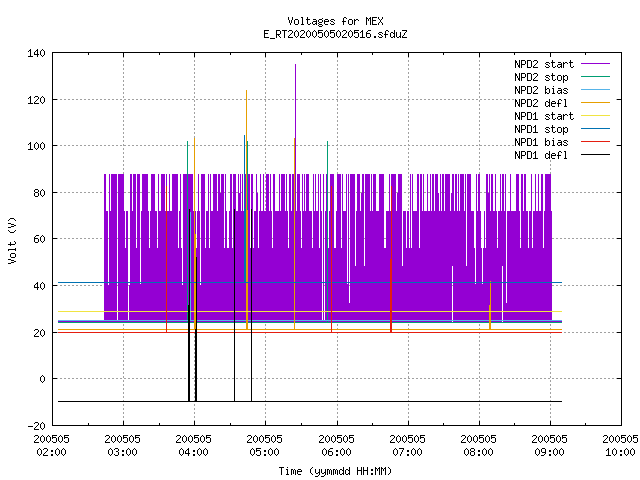Image resolution: width=640 pixels, height=480 pixels.
Task: Click the y-axis tick label 60
Action: tap(39, 239)
